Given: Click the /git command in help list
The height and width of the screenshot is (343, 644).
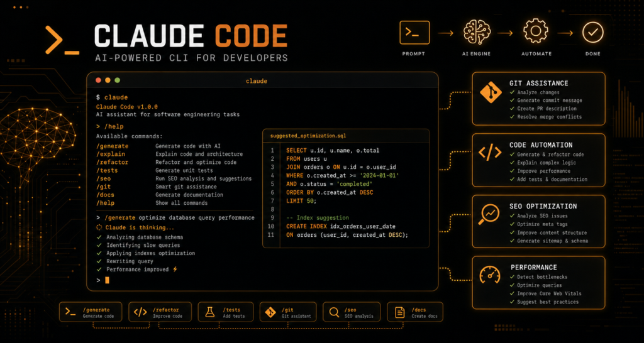Looking at the screenshot, I should (104, 187).
